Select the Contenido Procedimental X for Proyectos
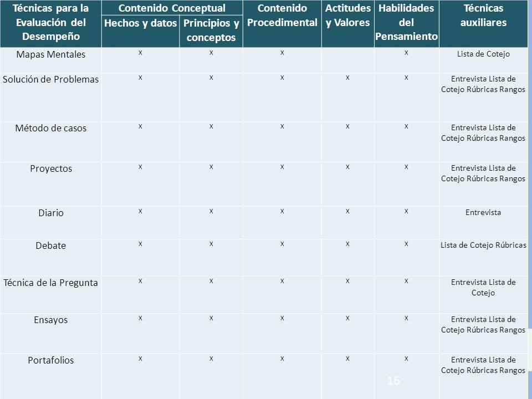The height and width of the screenshot is (399, 532). pyautogui.click(x=282, y=167)
